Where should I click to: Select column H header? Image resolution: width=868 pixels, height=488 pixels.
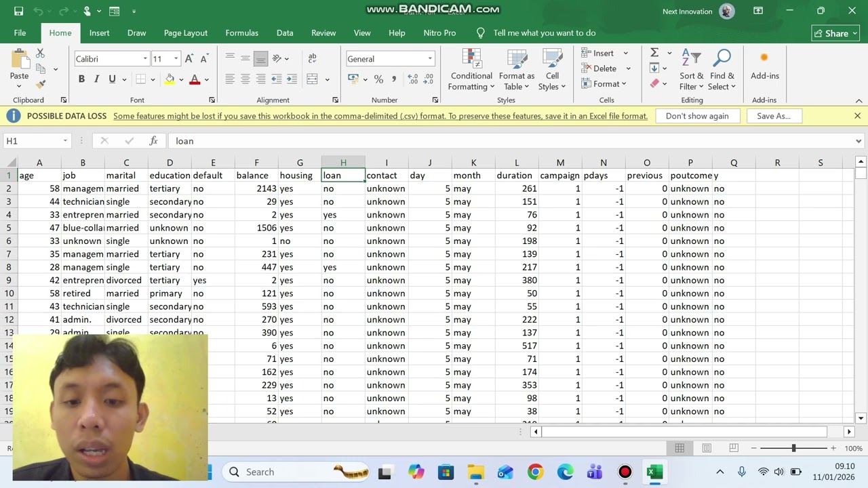tap(343, 163)
